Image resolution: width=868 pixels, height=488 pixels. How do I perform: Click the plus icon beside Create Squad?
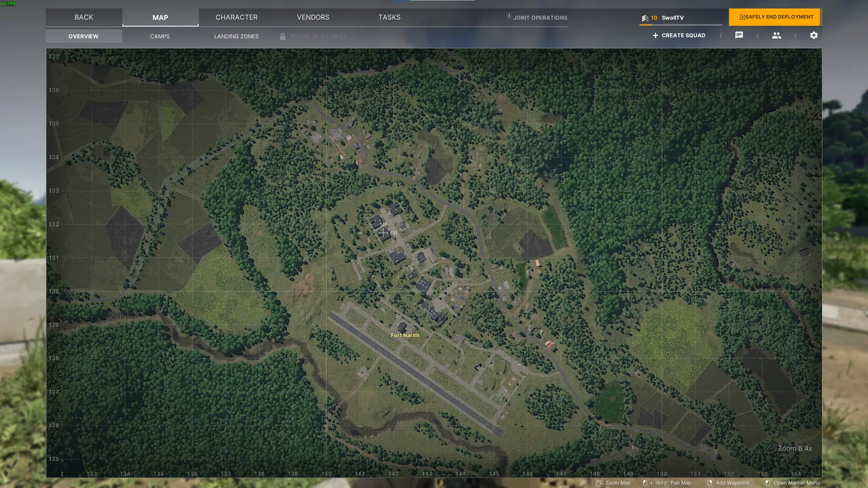655,35
